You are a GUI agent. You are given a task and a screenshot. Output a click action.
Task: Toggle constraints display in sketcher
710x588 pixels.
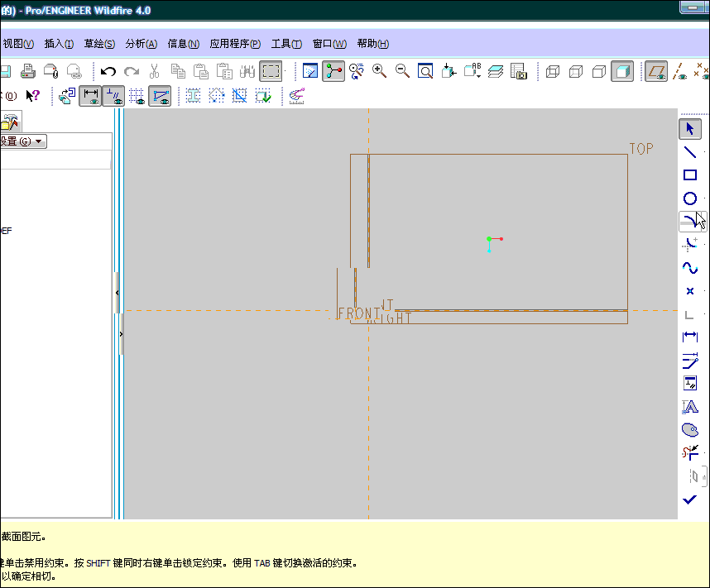tap(113, 95)
